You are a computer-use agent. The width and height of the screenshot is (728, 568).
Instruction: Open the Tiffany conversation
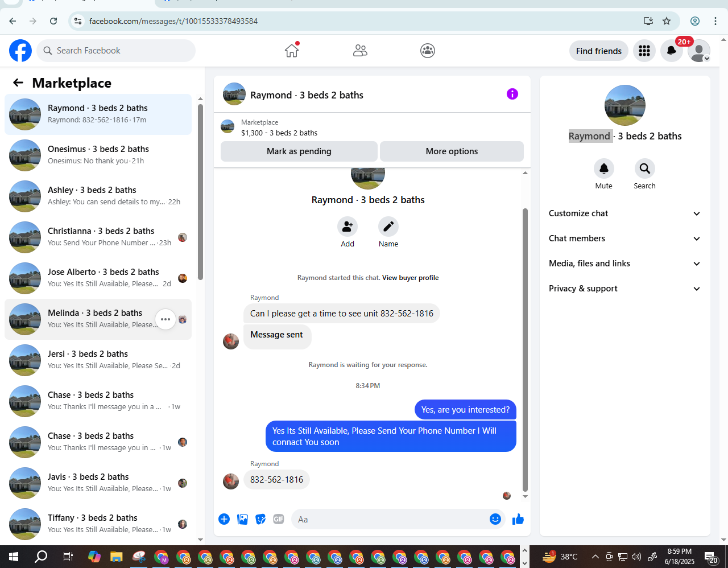pyautogui.click(x=98, y=524)
